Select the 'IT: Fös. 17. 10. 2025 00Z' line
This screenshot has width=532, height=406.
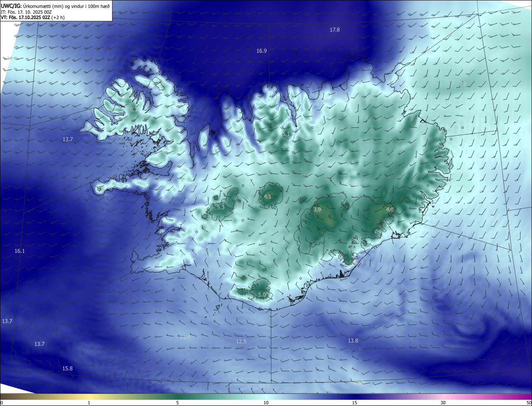click(x=26, y=12)
